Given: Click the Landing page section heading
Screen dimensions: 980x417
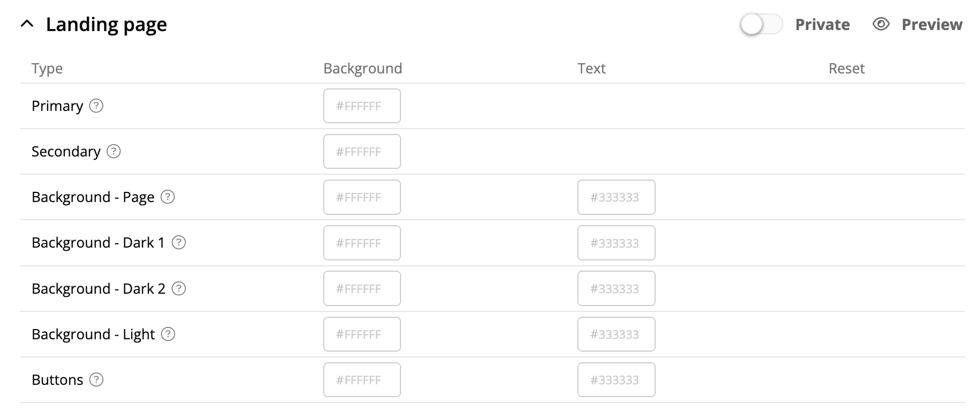Looking at the screenshot, I should [106, 24].
